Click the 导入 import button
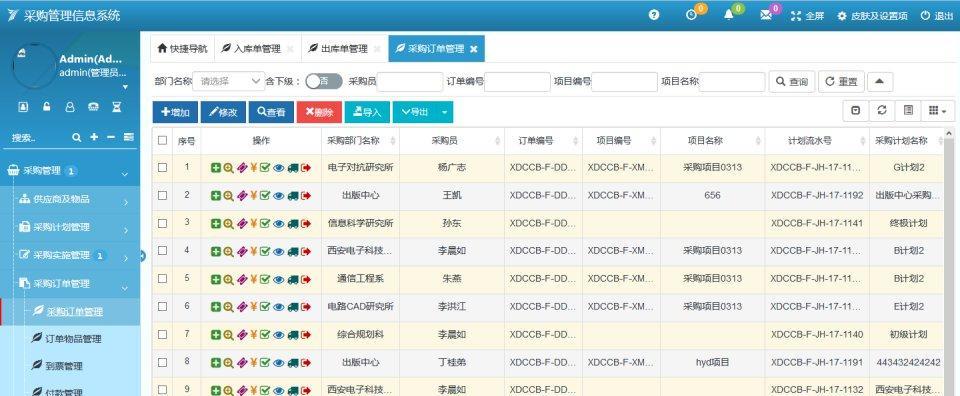The image size is (960, 396). 367,112
